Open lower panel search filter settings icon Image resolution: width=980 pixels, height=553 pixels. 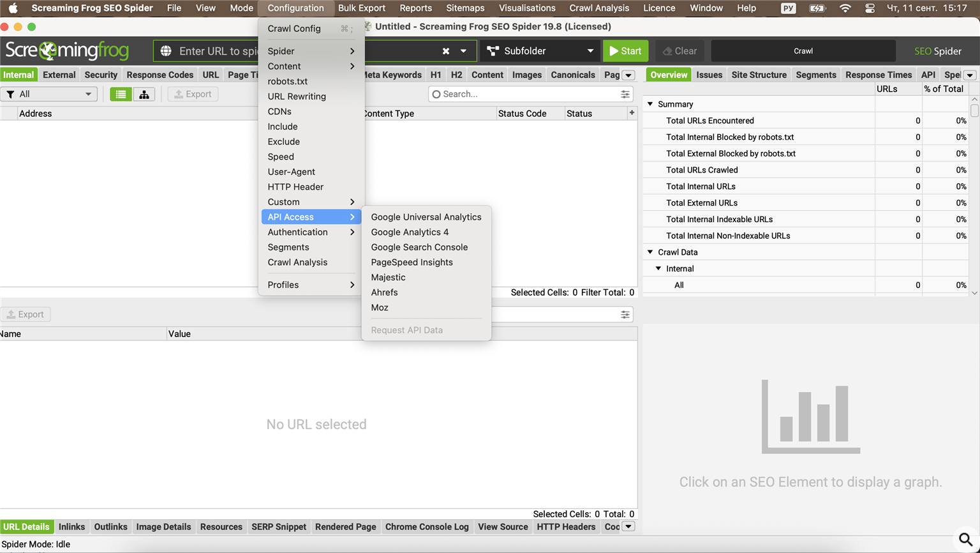(x=625, y=314)
